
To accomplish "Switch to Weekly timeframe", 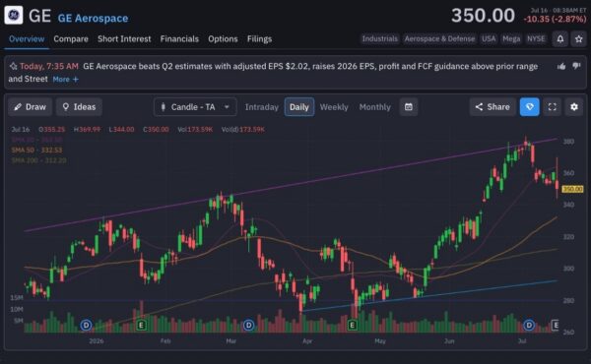I will (334, 107).
